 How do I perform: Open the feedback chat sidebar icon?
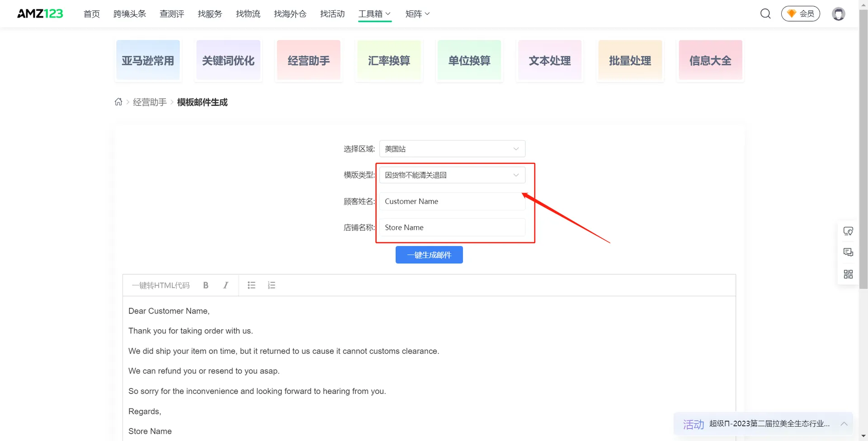848,252
